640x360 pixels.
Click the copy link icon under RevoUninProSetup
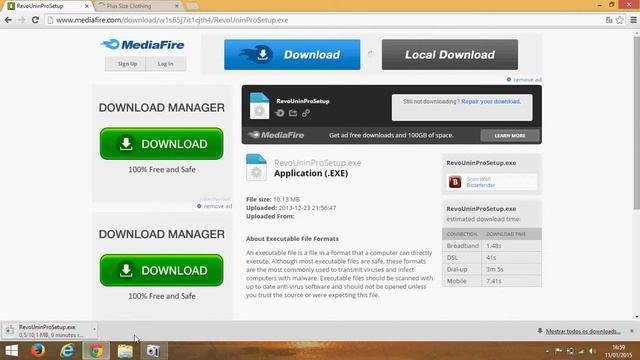pyautogui.click(x=306, y=113)
